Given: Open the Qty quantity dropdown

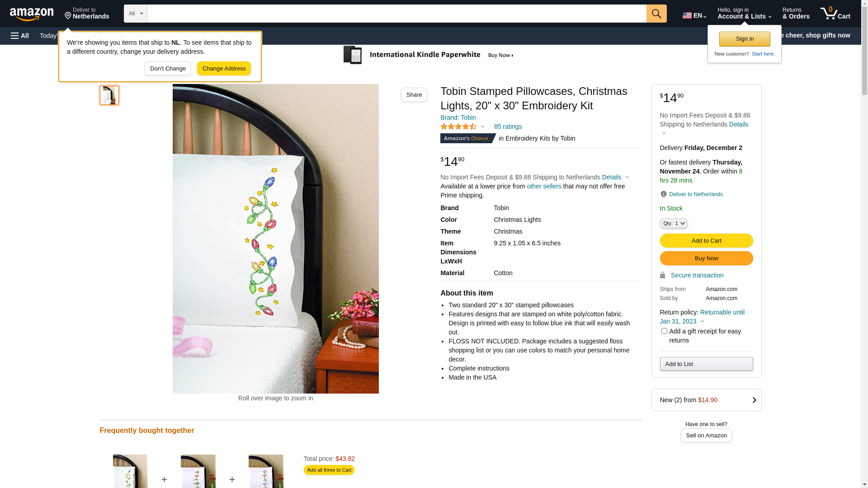Looking at the screenshot, I should (x=674, y=223).
